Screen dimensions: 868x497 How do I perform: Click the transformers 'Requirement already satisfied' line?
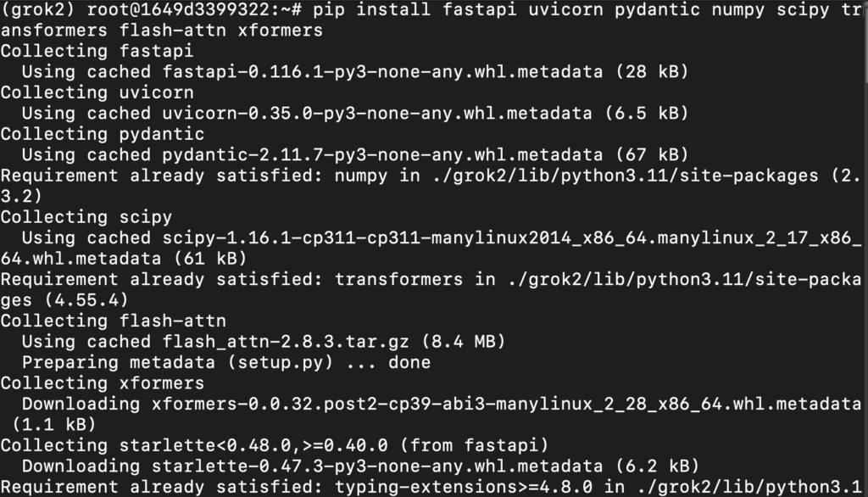pyautogui.click(x=431, y=289)
